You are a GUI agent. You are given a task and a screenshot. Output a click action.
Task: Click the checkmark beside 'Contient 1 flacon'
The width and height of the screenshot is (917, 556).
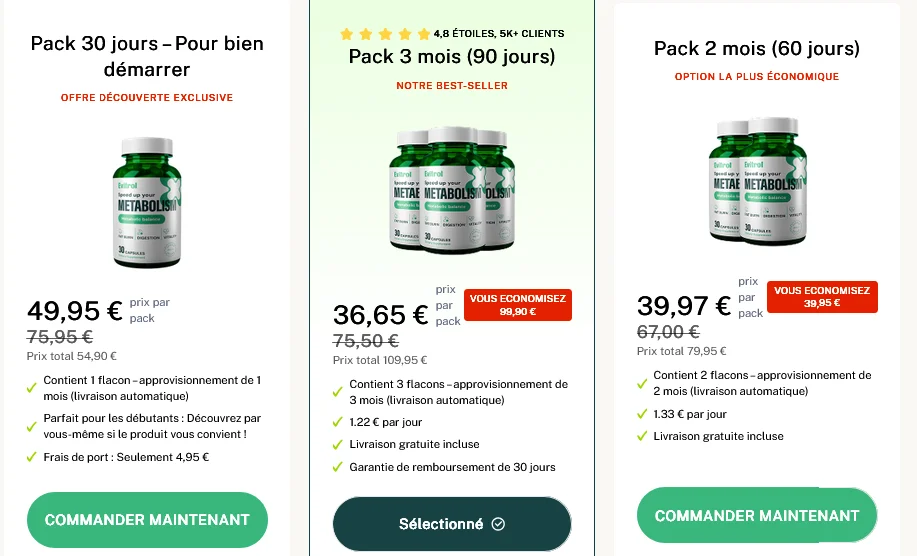pyautogui.click(x=32, y=382)
